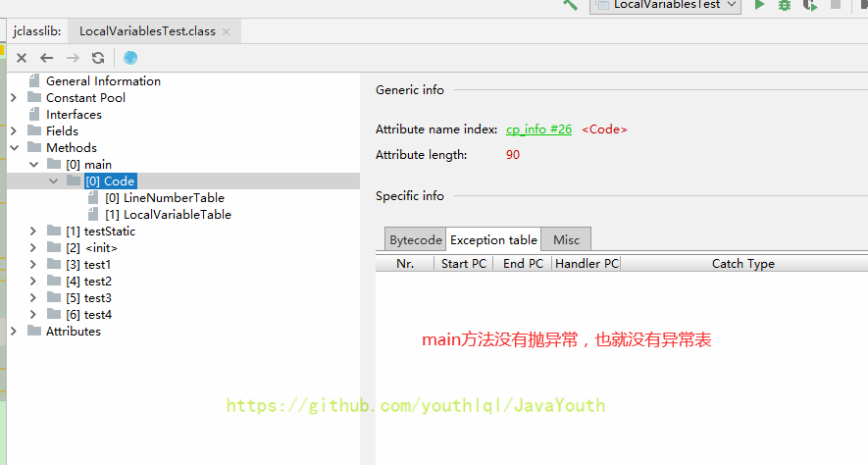Viewport: 868px width, 465px height.
Task: Select the Interfaces node
Action: point(74,115)
